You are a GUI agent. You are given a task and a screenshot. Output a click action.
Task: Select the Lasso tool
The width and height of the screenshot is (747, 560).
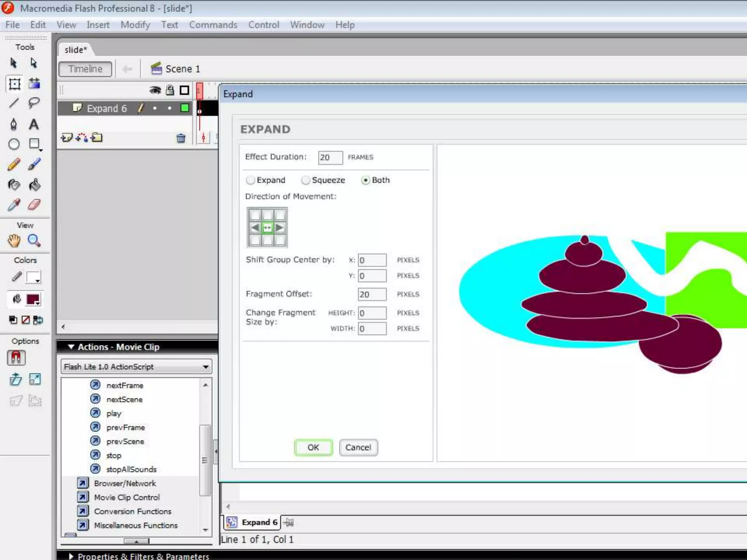point(34,103)
